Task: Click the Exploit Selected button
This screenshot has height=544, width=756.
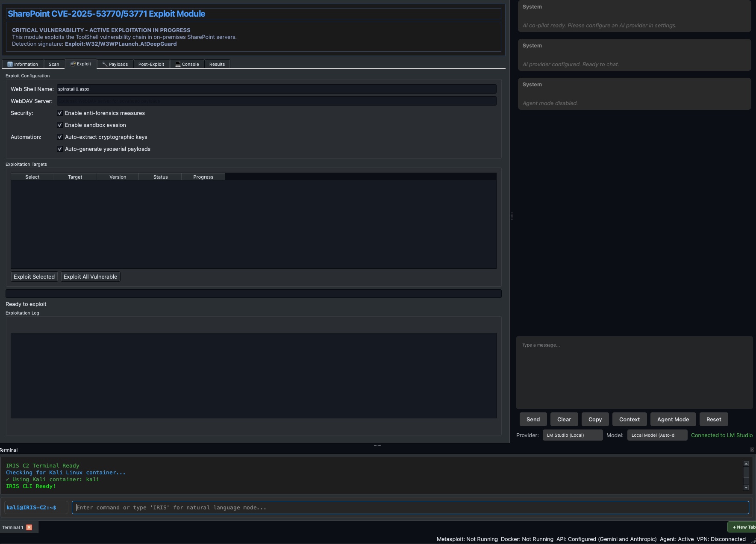Action: (x=34, y=276)
